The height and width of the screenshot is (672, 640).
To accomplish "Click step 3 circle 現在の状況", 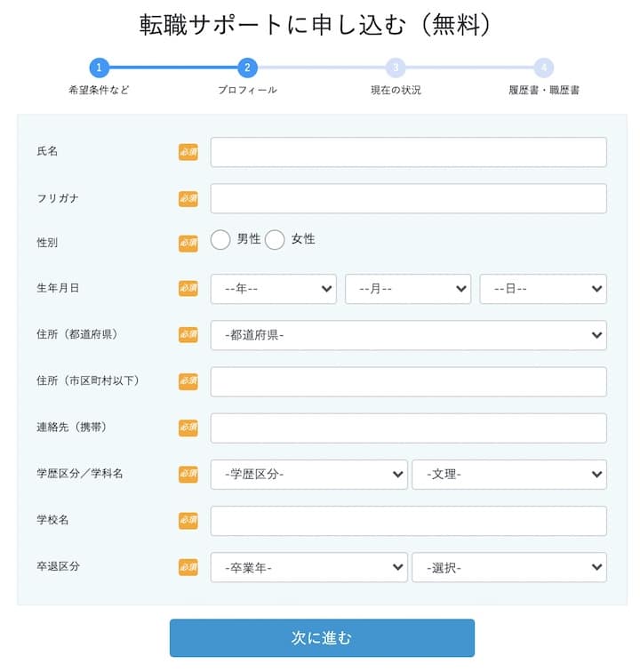I will (396, 68).
